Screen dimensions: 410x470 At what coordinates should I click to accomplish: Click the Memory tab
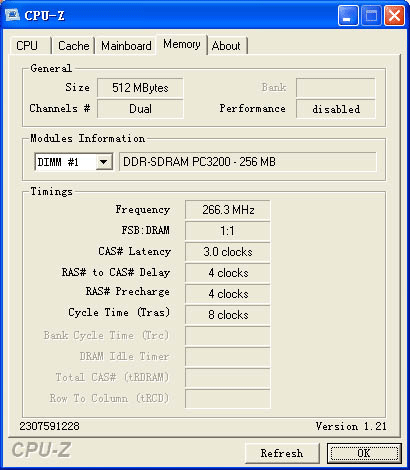tap(182, 44)
